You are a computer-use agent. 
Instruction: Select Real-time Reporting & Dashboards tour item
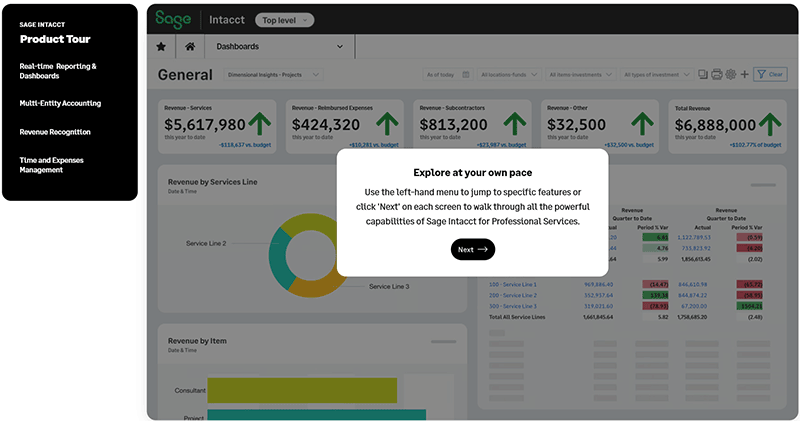click(x=58, y=71)
